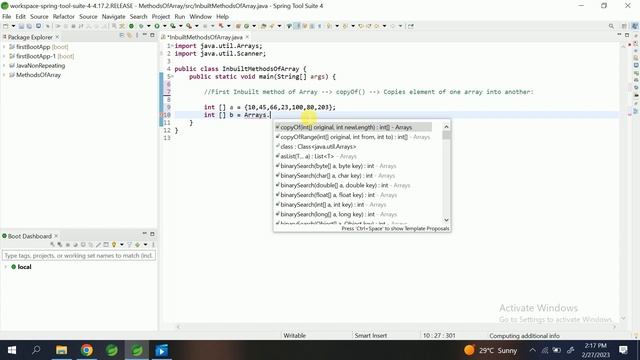Viewport: 640px width, 360px height.
Task: Open dropdown next to Boot Dashboard lightbulb icon
Action: pyautogui.click(x=122, y=244)
